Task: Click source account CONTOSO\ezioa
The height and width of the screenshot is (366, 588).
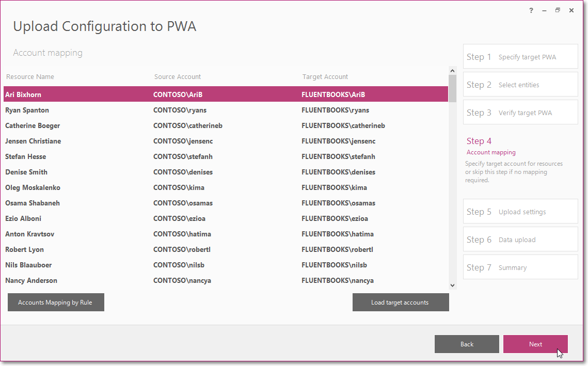Action: pos(179,218)
